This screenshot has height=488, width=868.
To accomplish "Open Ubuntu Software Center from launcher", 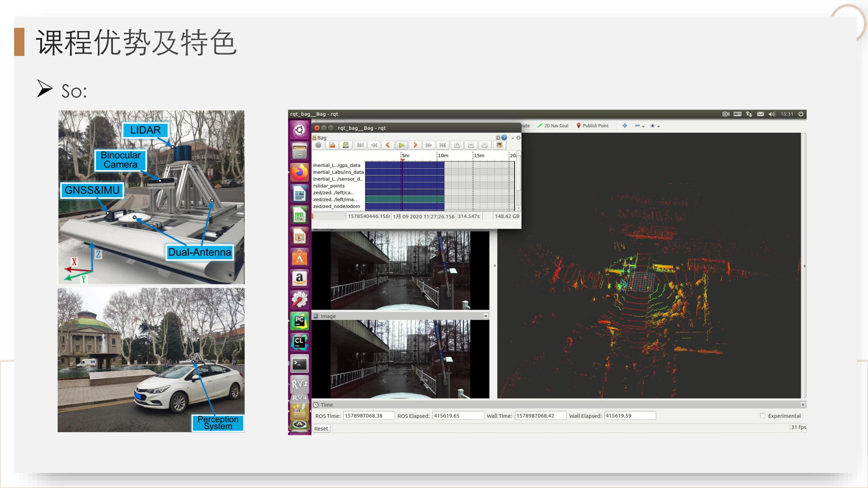I will click(299, 257).
